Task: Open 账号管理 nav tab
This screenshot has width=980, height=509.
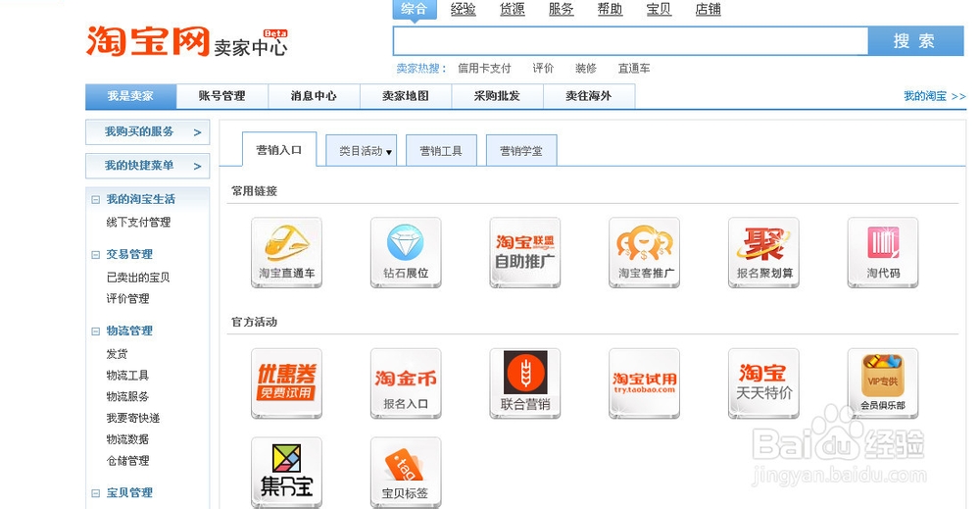Action: pos(222,96)
